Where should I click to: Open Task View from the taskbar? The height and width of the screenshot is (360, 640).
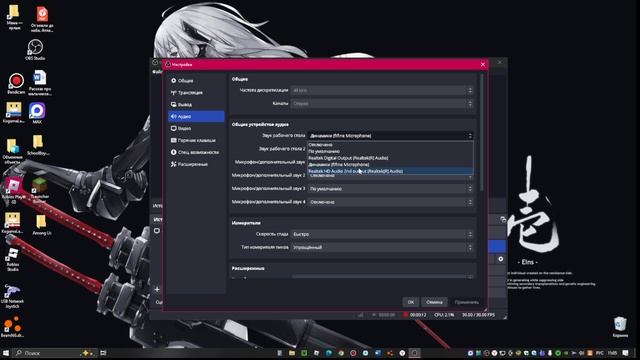[103, 353]
